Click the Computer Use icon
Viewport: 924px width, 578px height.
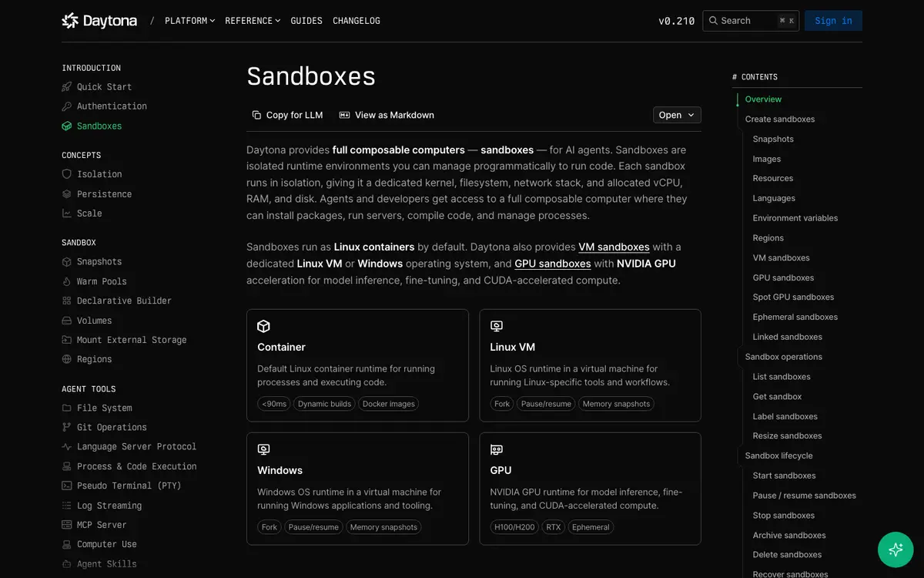coord(67,544)
